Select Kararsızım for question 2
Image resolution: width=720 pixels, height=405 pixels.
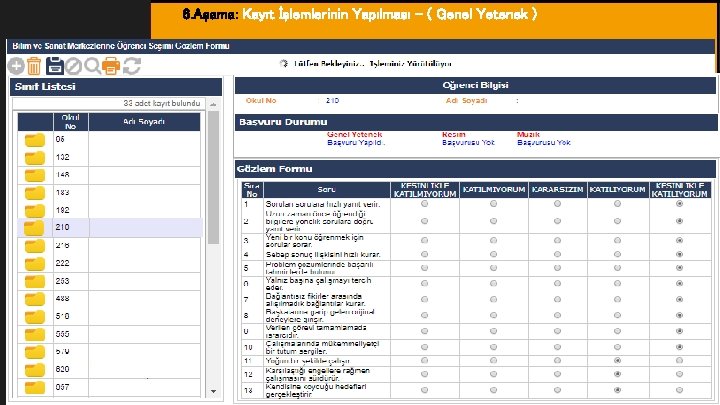tap(557, 221)
